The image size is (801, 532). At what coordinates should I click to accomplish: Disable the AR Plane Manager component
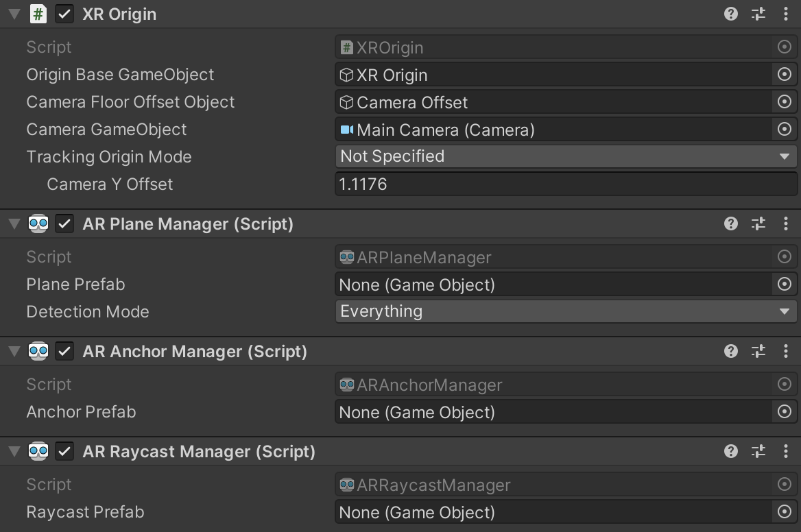[x=64, y=223]
